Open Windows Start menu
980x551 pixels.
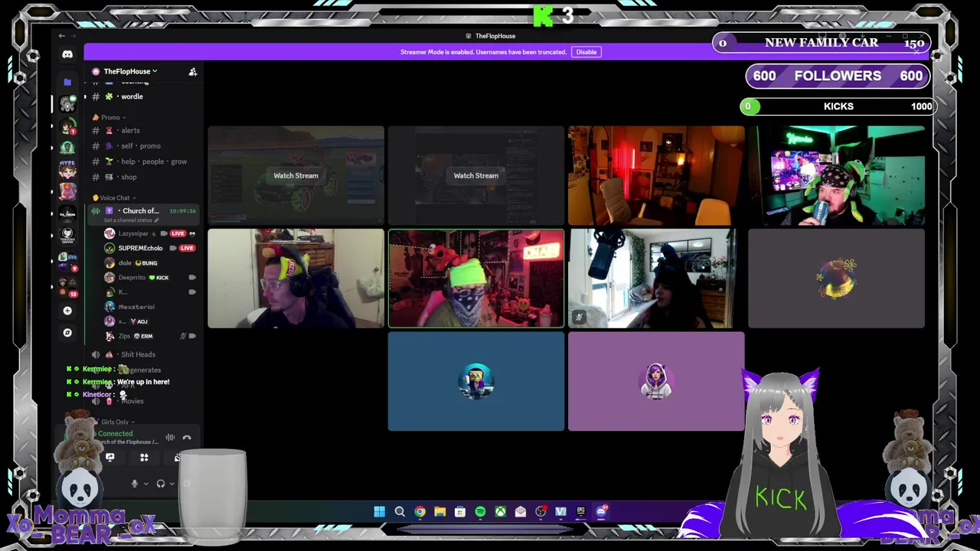coord(379,512)
